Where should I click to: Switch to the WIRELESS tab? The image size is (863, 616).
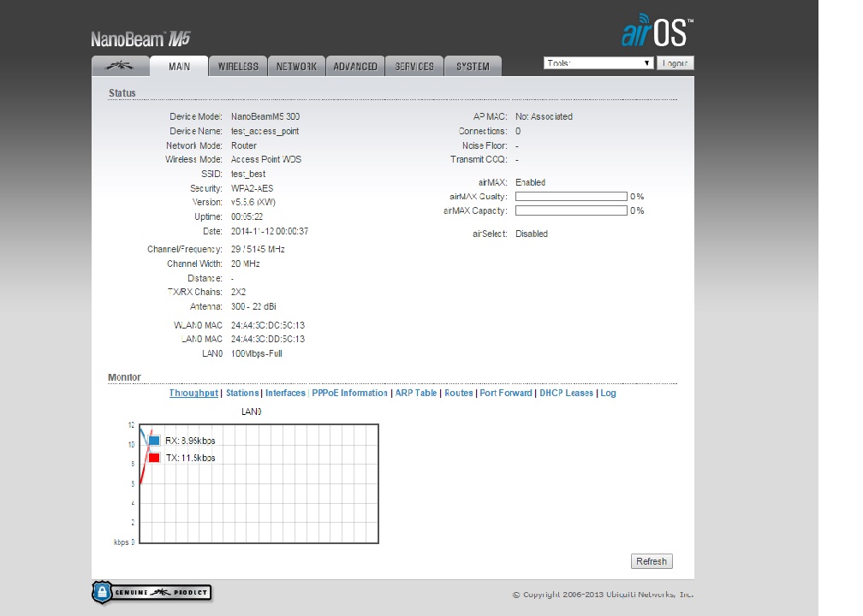click(238, 67)
